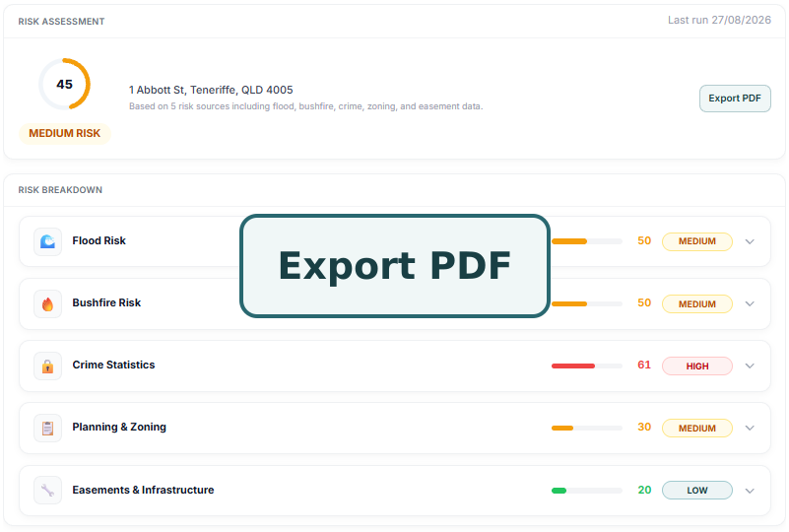Click the Flood Risk wave icon
The image size is (789, 532).
pyautogui.click(x=48, y=241)
